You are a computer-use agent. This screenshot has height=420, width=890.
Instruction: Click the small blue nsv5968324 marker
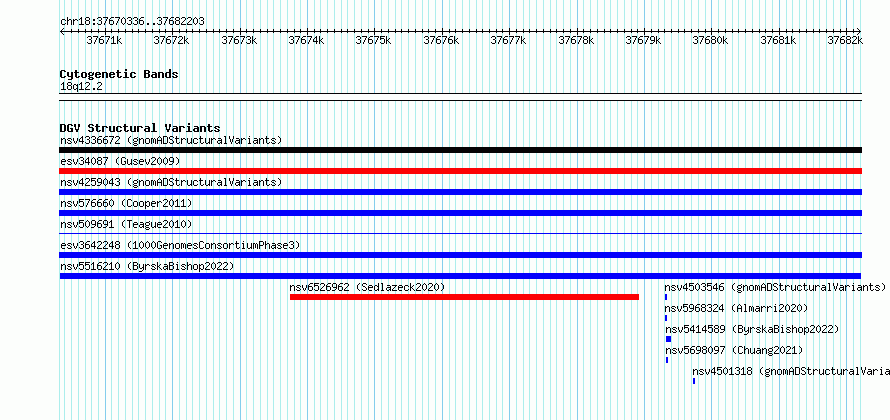point(666,318)
